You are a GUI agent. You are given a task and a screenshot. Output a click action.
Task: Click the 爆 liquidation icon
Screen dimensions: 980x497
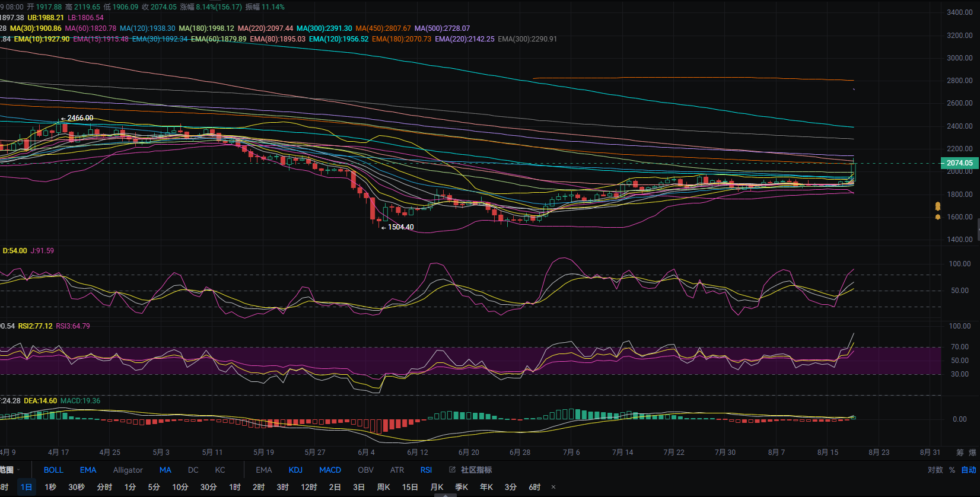[972, 453]
